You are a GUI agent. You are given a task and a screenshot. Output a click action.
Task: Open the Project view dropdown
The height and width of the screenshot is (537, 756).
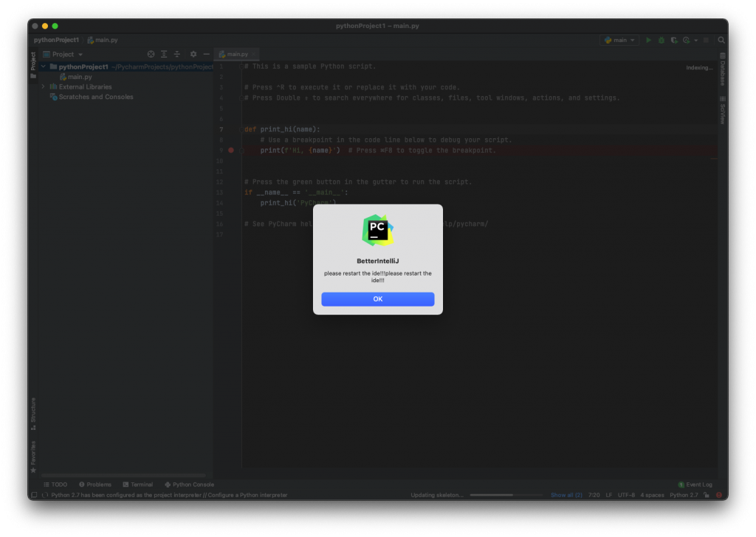click(x=63, y=55)
